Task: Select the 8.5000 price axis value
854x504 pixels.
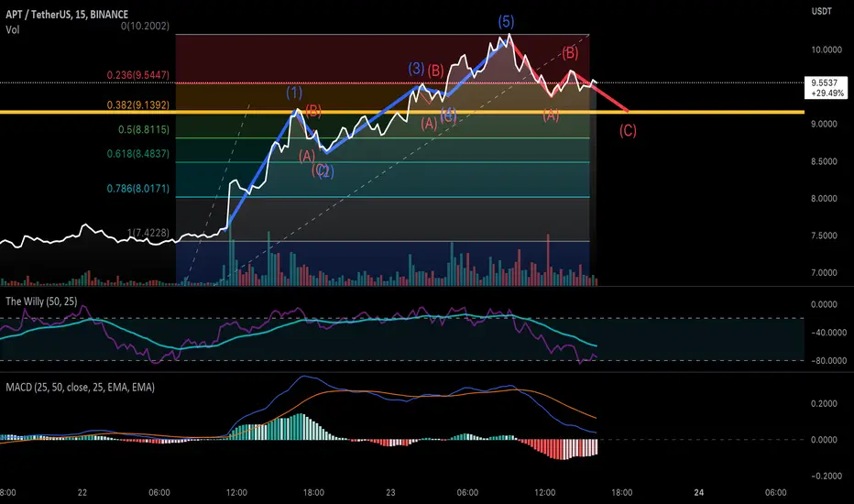Action: [824, 161]
